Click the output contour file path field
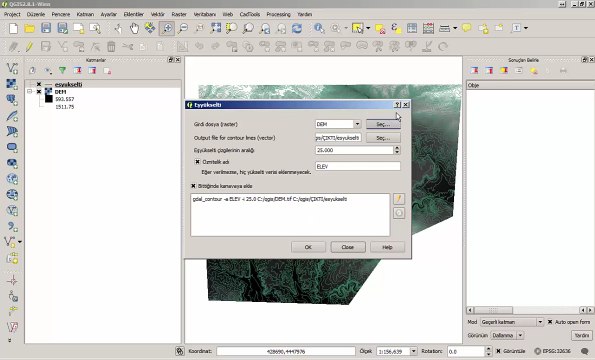This screenshot has height=360, width=595. click(x=338, y=138)
